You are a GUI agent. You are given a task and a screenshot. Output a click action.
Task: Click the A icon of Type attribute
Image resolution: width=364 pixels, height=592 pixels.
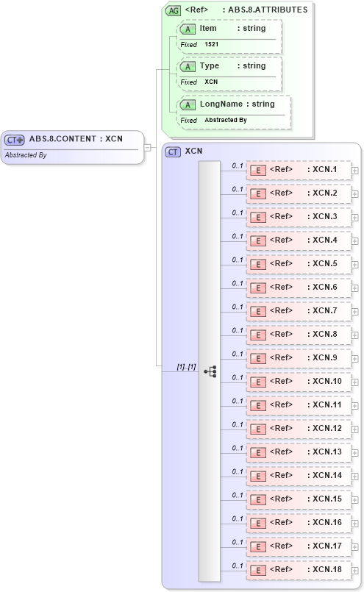pos(188,67)
